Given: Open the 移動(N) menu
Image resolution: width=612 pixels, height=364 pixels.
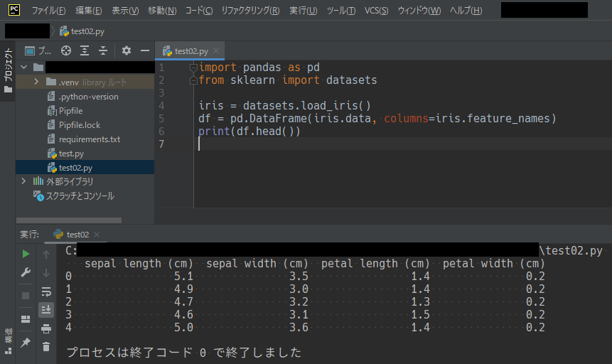Looking at the screenshot, I should [x=162, y=11].
